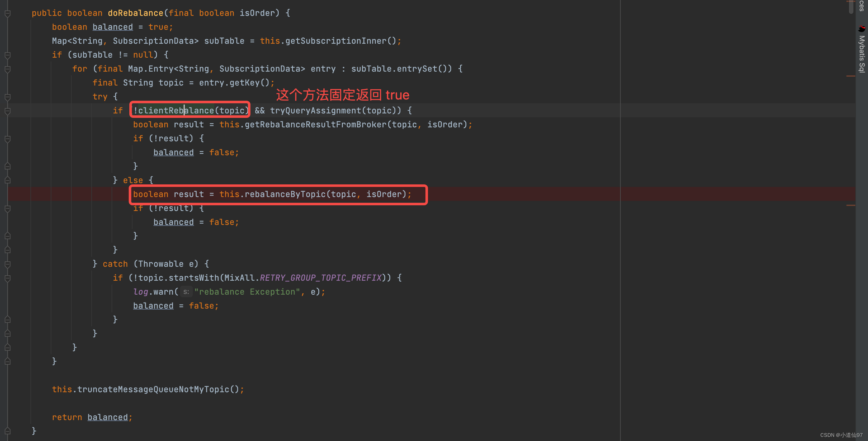The image size is (868, 441).
Task: Click rebalanceByTopic on the breakpoint line
Action: tap(285, 194)
